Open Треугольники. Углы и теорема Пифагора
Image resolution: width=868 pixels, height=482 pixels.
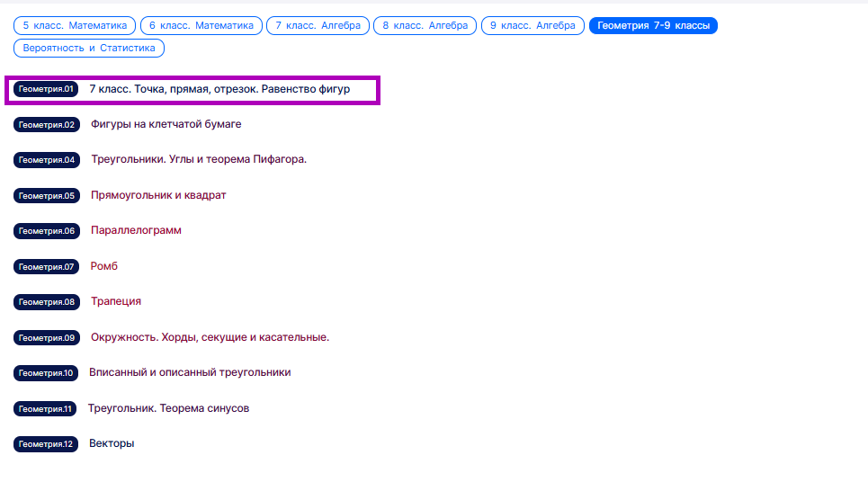tap(199, 159)
